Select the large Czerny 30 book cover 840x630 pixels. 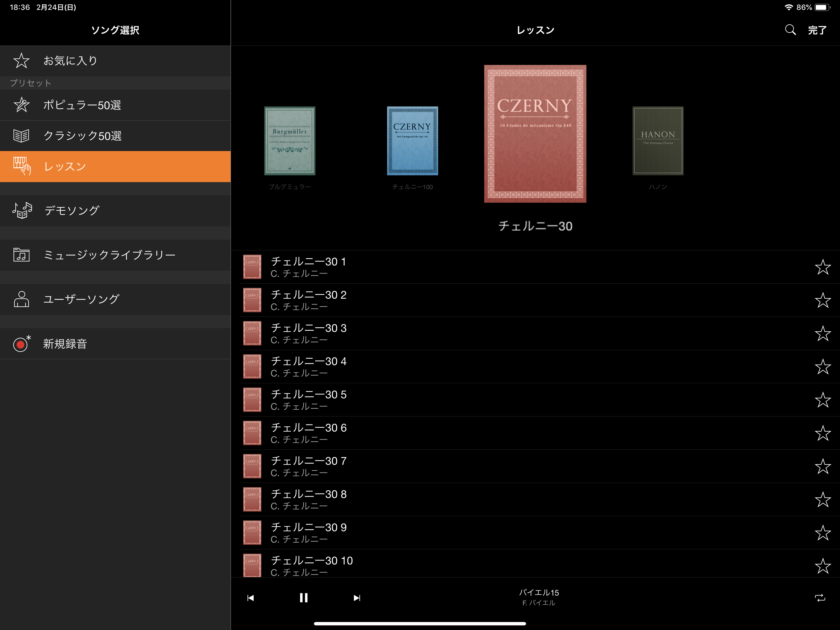pos(535,134)
